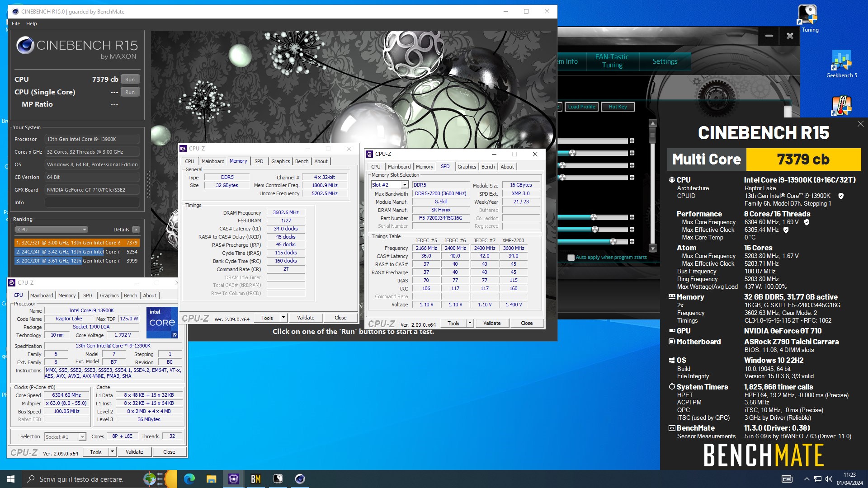This screenshot has width=868, height=488.
Task: Open the File menu in Cinebench
Action: (x=16, y=23)
